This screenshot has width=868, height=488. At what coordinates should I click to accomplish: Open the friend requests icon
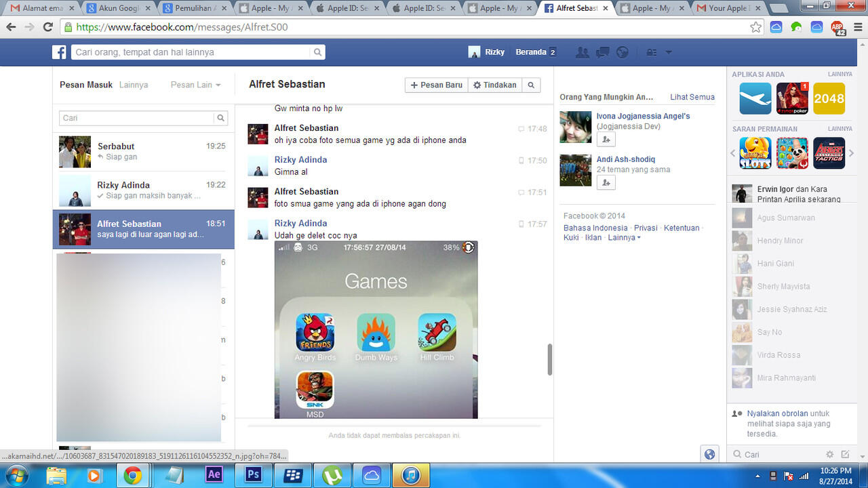pos(582,52)
